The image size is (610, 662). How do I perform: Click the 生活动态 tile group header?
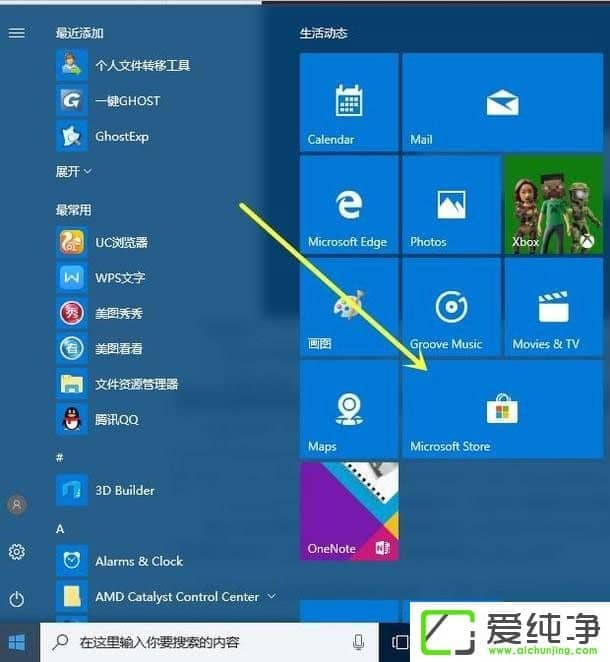[323, 33]
